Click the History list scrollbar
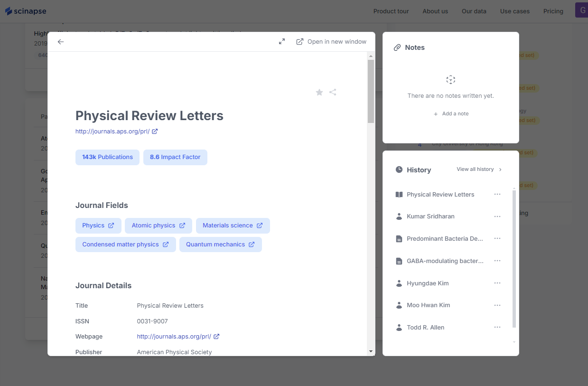588x386 pixels. coord(514,259)
